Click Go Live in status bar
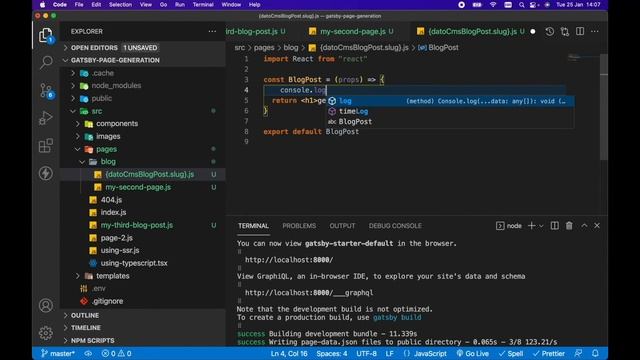Screen dimensions: 640x360 (x=472, y=353)
